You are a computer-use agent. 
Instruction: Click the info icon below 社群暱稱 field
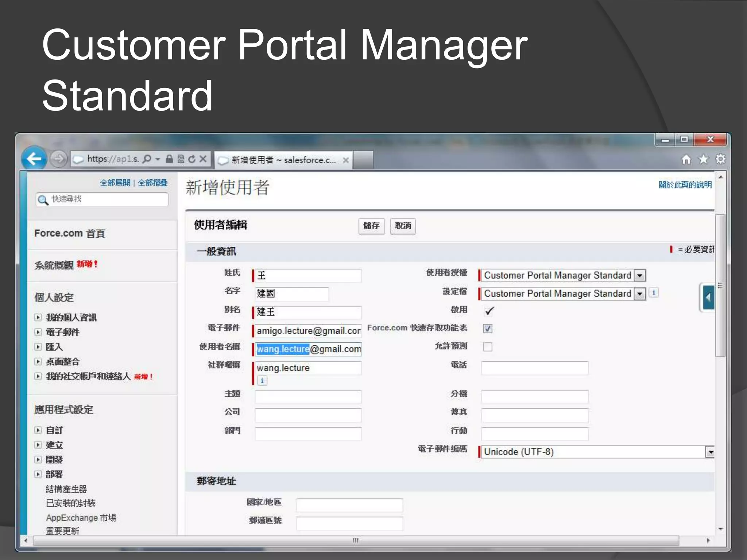262,381
